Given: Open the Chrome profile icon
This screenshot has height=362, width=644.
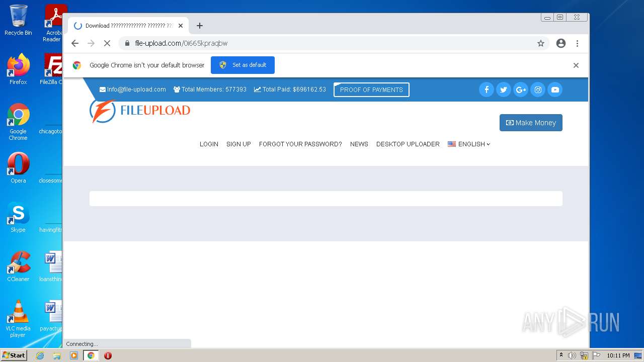Looking at the screenshot, I should [561, 43].
